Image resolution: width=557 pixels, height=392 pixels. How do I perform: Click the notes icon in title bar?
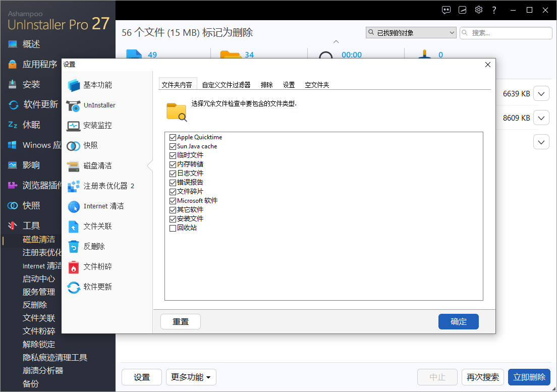[x=463, y=10]
